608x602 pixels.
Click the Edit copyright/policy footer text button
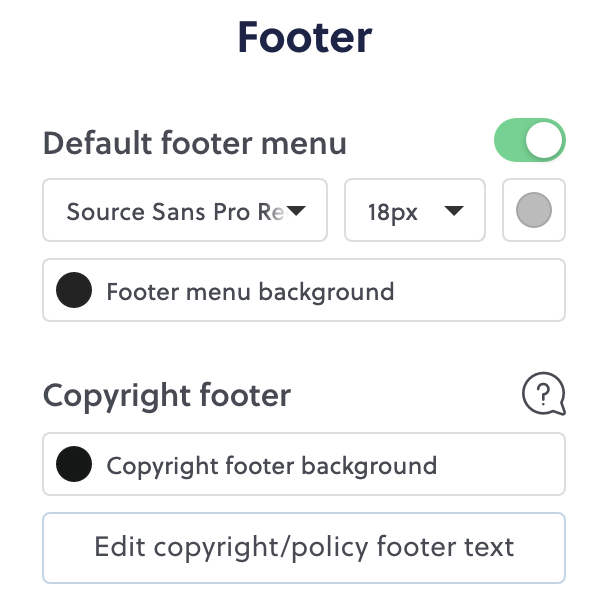point(304,548)
